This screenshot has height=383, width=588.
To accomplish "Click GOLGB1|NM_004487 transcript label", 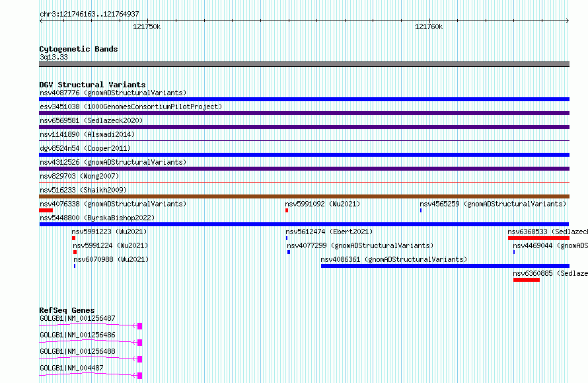I will click(71, 368).
